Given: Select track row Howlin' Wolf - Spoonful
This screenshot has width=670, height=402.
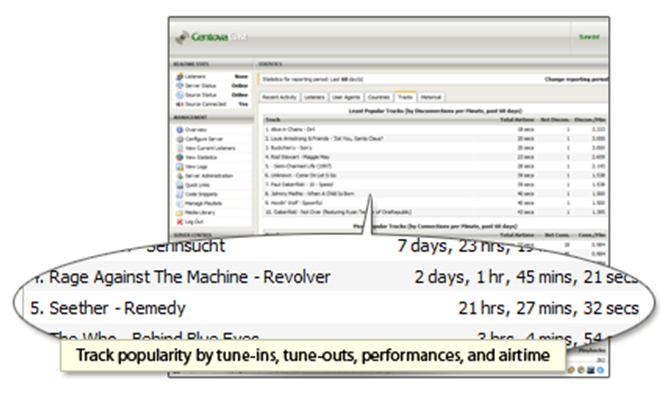Looking at the screenshot, I should pyautogui.click(x=435, y=203).
